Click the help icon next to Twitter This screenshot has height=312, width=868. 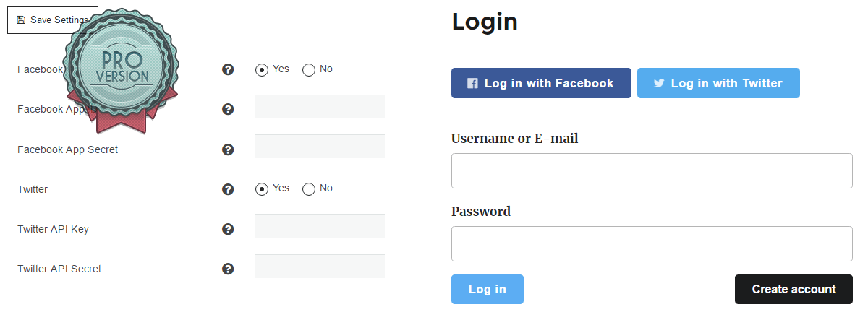click(228, 189)
